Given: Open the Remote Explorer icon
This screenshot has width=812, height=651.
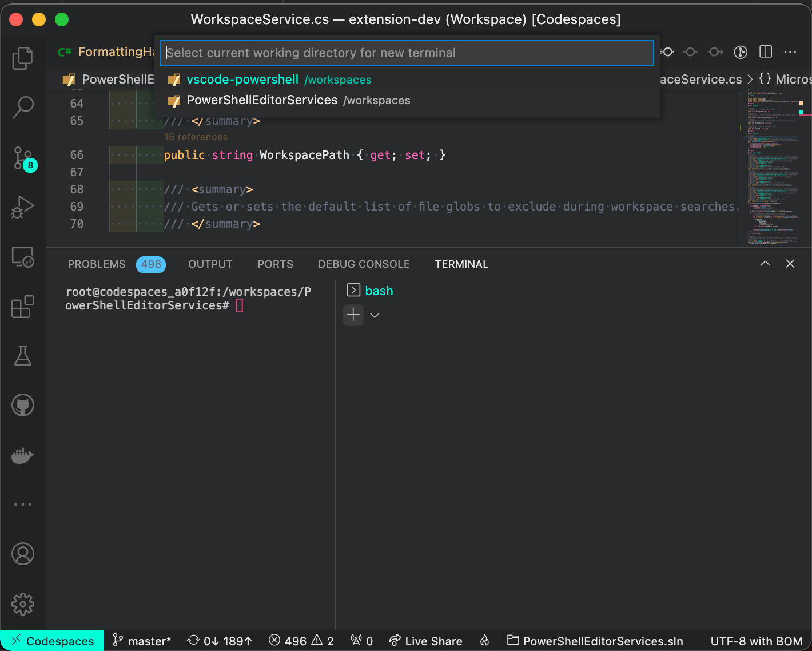Looking at the screenshot, I should [x=23, y=257].
